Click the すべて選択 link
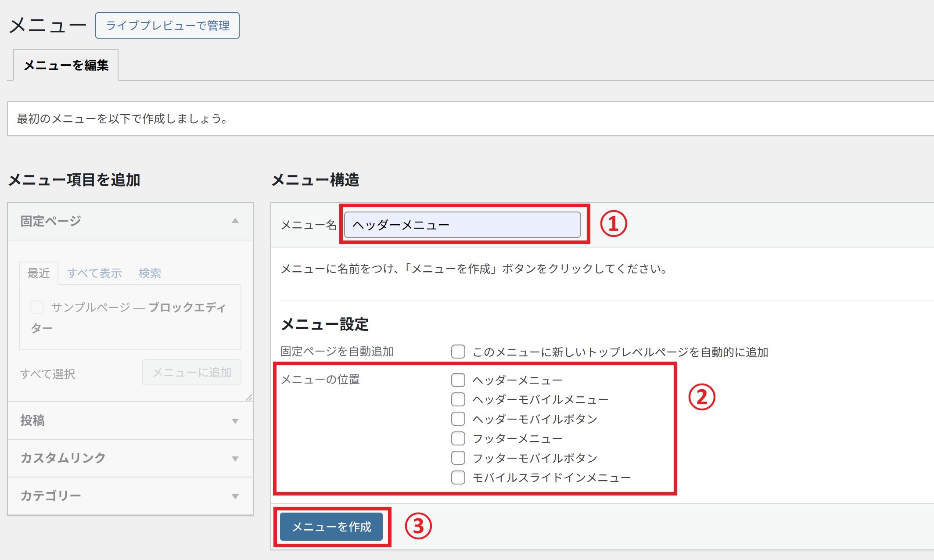This screenshot has width=934, height=560. point(47,374)
